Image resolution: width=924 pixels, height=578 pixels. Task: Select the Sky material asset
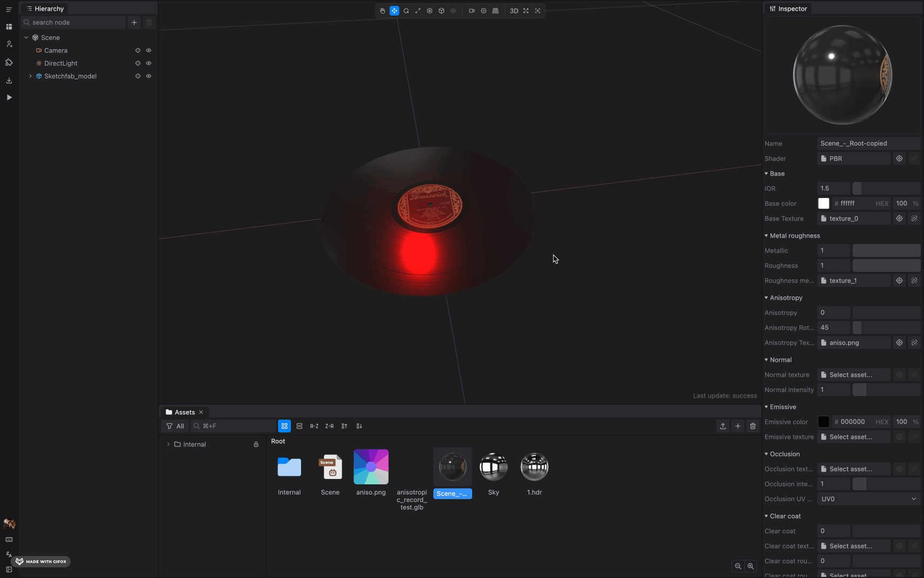tap(494, 467)
